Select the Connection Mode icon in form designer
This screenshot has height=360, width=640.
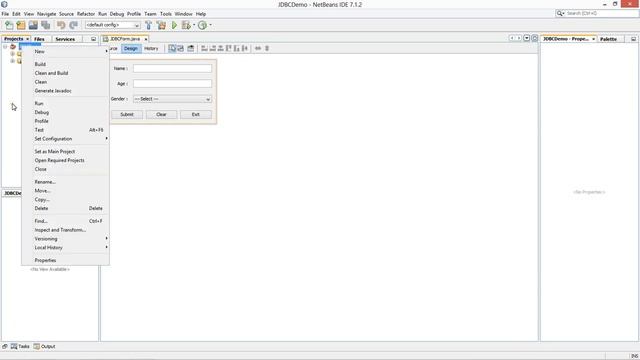pyautogui.click(x=180, y=48)
